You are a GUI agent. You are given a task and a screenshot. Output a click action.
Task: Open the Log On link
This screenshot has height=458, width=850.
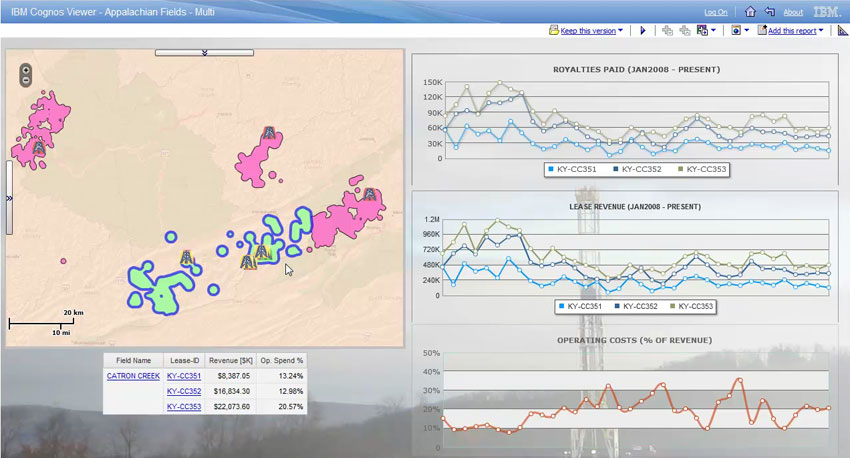[716, 12]
